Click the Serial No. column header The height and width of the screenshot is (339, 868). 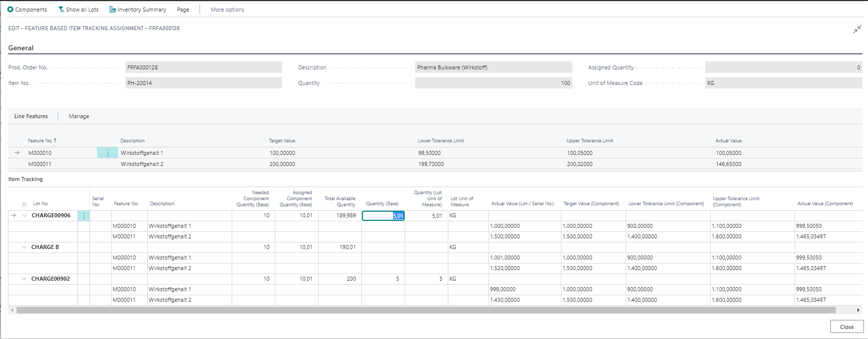coord(98,201)
